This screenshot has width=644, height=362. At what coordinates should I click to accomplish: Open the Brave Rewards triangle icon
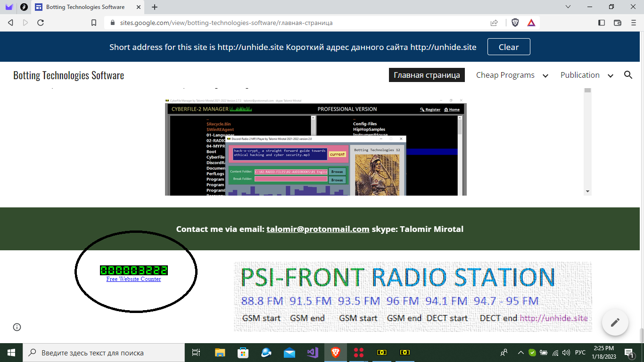click(531, 23)
